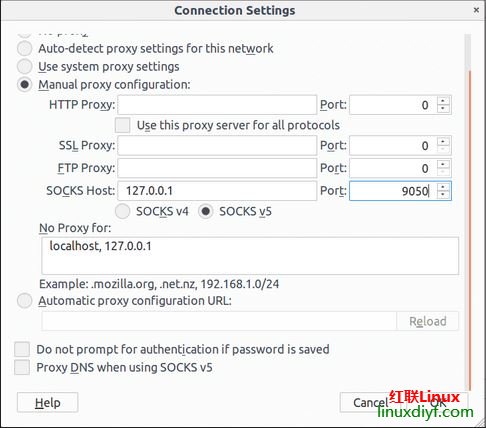Focus the SOCKS Host address field

click(217, 191)
